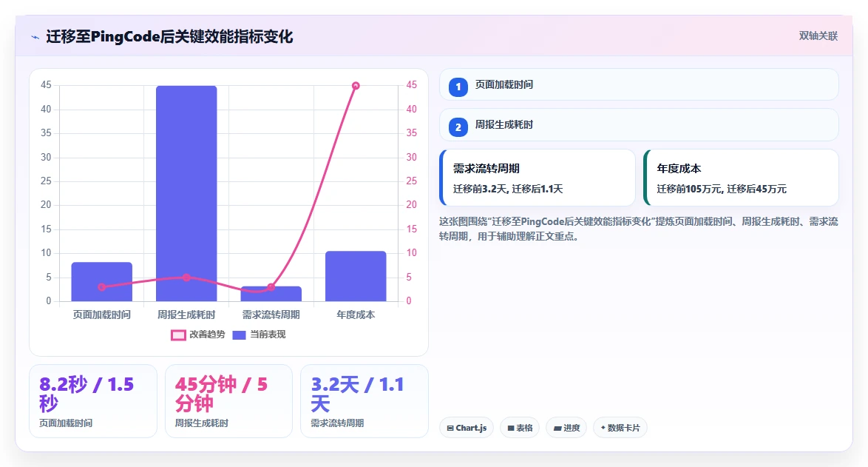The height and width of the screenshot is (467, 868).
Task: Click the 进度 tag
Action: click(566, 428)
